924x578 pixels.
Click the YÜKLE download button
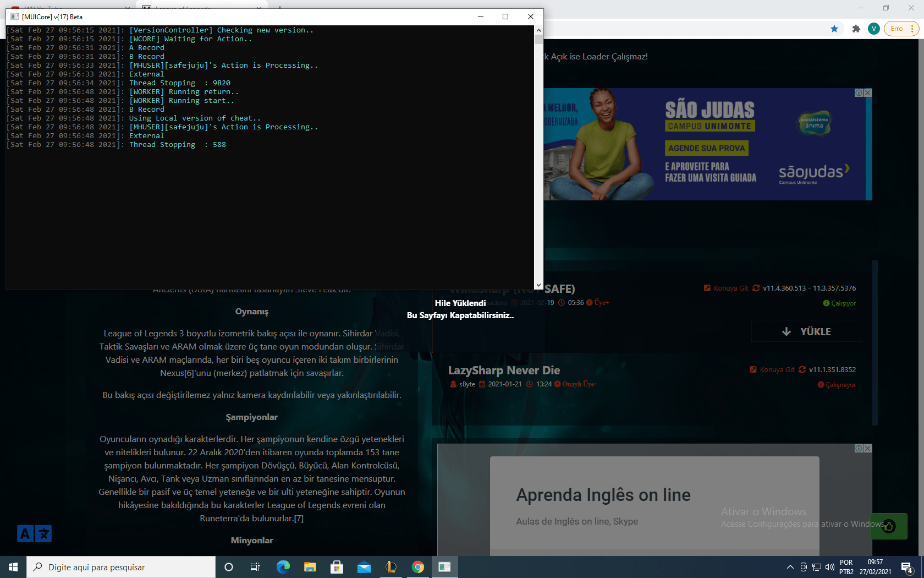coord(806,331)
